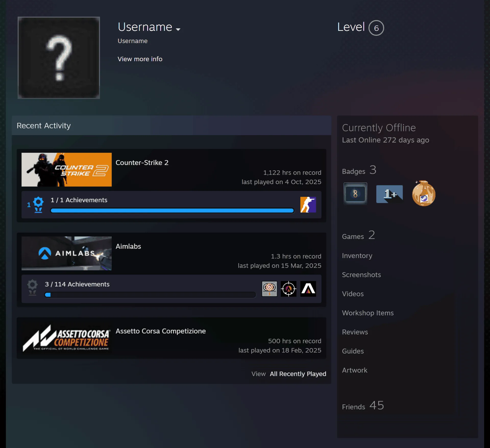Screen dimensions: 490x448
Task: Click View more info link
Action: click(140, 59)
